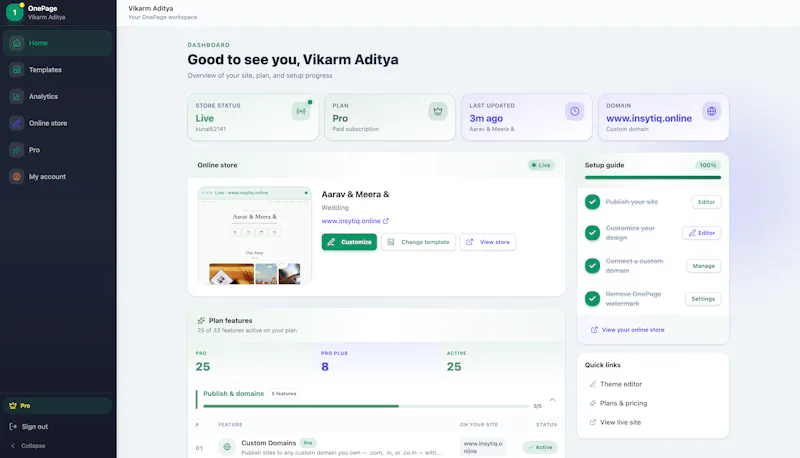The image size is (800, 458).
Task: Click the Templates grid icon
Action: 16,70
